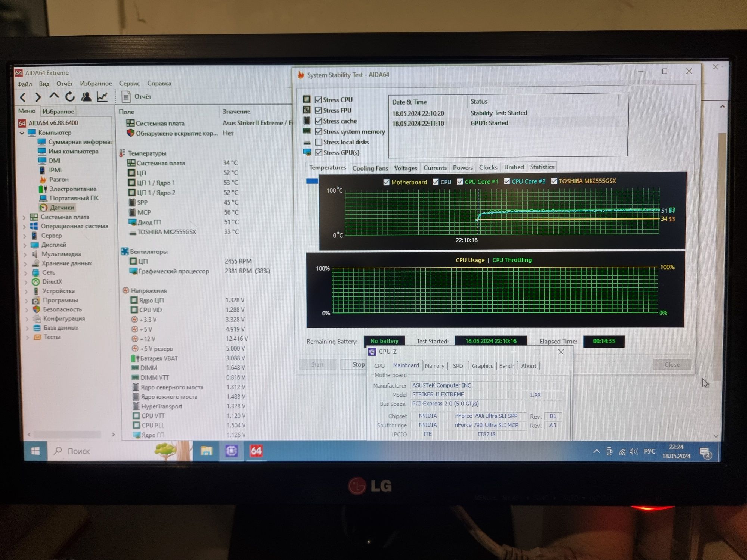Open the user profile toolbar icon

(x=86, y=97)
